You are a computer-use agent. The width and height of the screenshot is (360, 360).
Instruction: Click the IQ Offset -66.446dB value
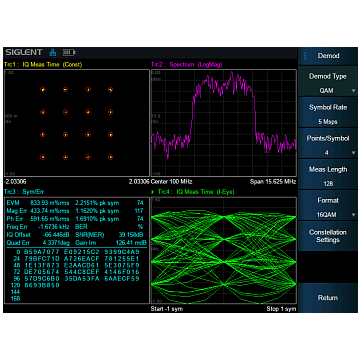pyautogui.click(x=56, y=235)
